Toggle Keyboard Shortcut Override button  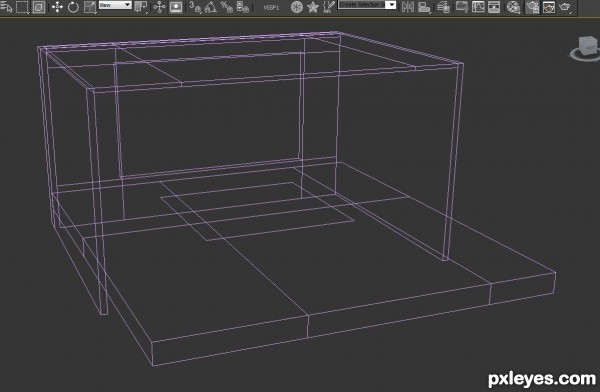pyautogui.click(x=176, y=7)
